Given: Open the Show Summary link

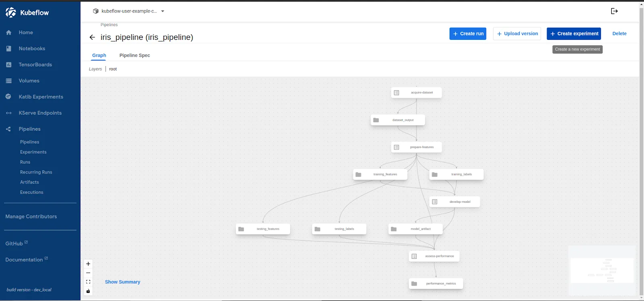Looking at the screenshot, I should 122,282.
